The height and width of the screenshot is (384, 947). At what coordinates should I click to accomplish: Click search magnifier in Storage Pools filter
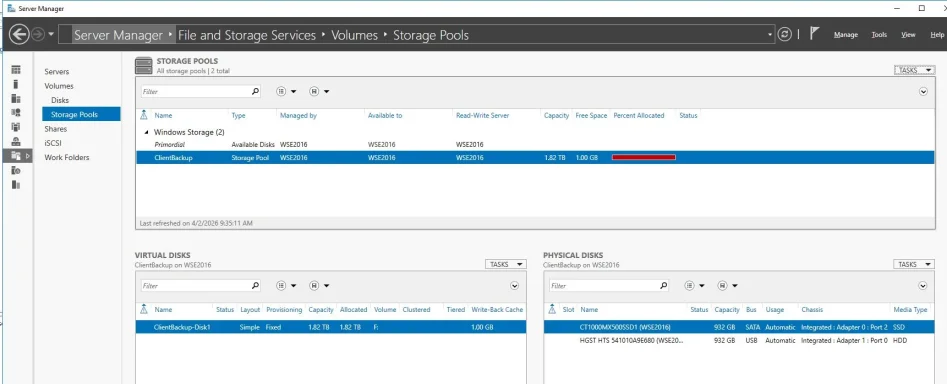pos(255,92)
